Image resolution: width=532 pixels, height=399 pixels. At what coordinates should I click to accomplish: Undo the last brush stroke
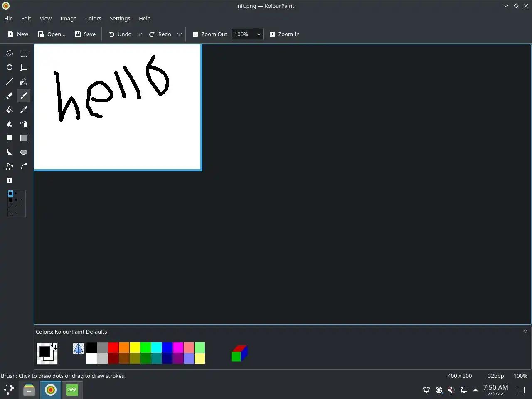coord(120,34)
